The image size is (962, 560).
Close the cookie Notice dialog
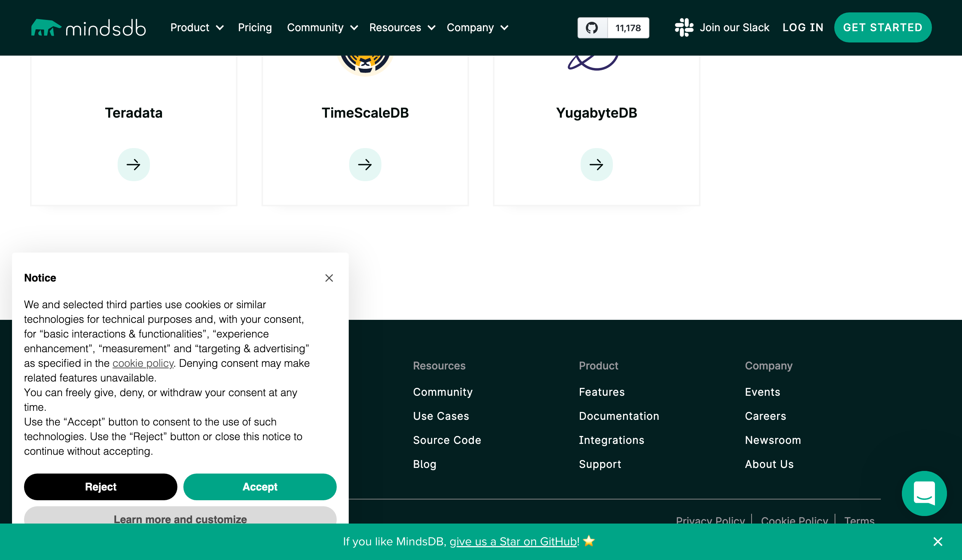(329, 278)
